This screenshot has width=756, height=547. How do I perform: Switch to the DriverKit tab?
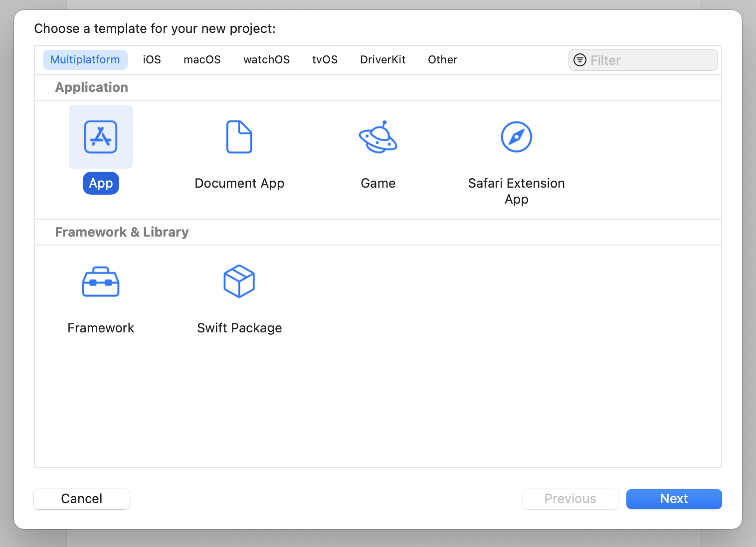382,59
